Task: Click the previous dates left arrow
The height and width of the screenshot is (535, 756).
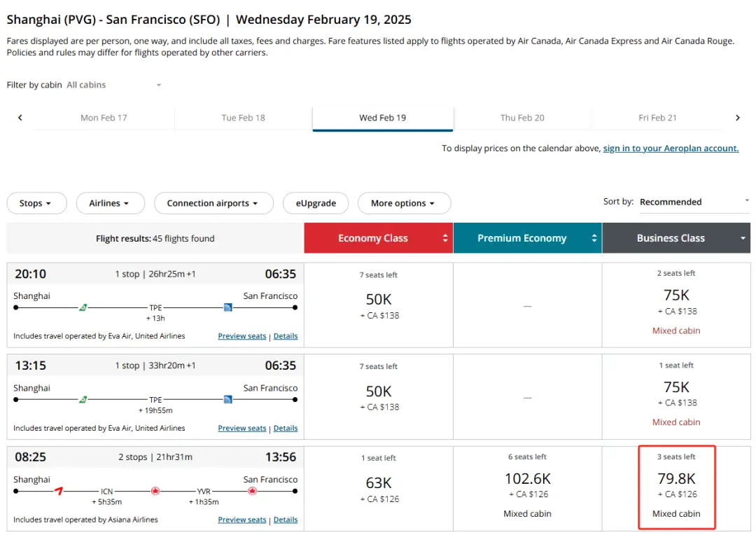Action: (x=20, y=118)
